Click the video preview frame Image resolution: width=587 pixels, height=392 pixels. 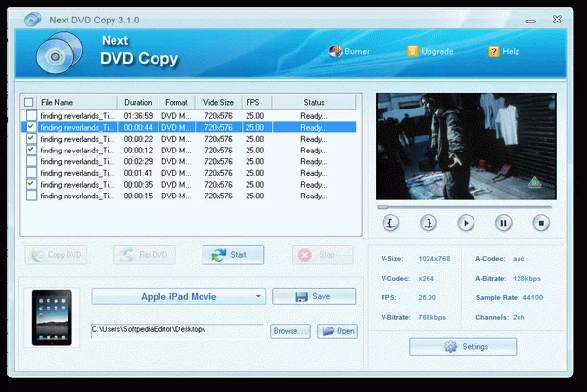466,147
